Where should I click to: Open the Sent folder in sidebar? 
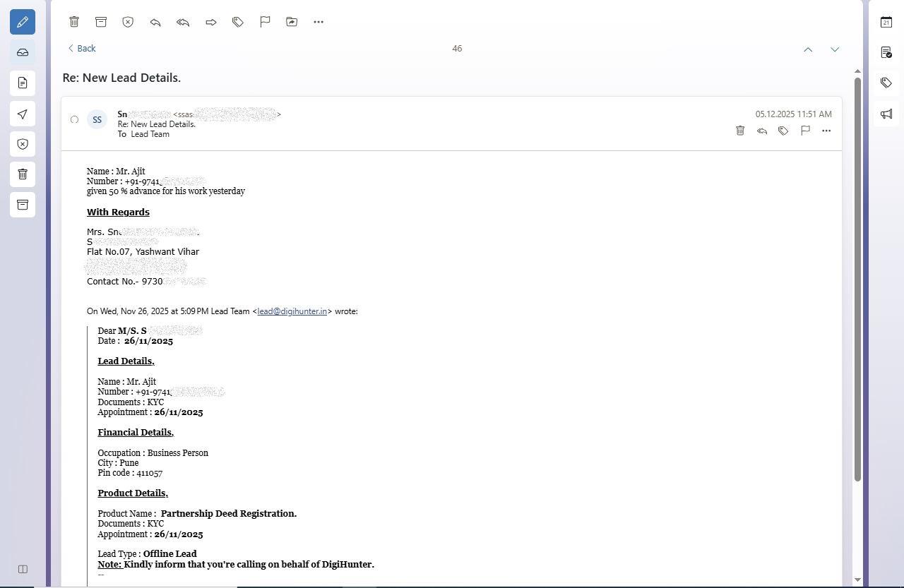(23, 114)
